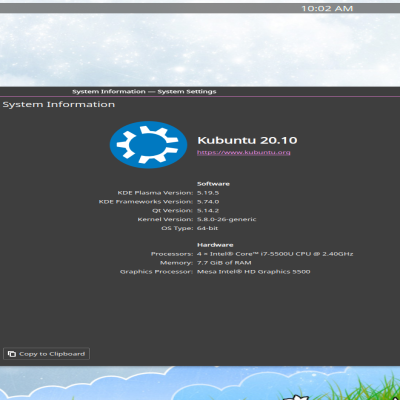
Task: Select Kernel Version value 5.8.0-26-generic
Action: (227, 219)
